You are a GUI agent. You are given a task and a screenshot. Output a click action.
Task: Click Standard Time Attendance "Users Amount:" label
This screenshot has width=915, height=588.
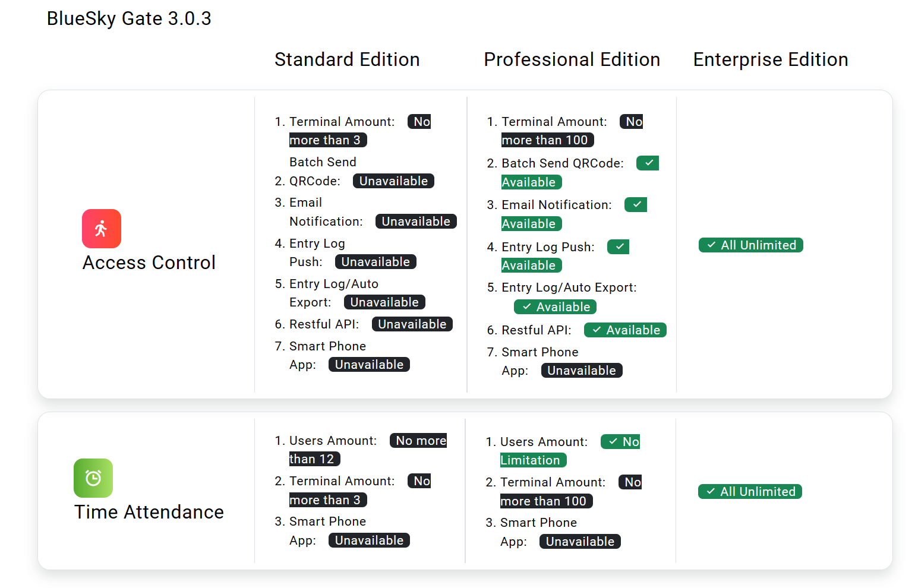[333, 441]
